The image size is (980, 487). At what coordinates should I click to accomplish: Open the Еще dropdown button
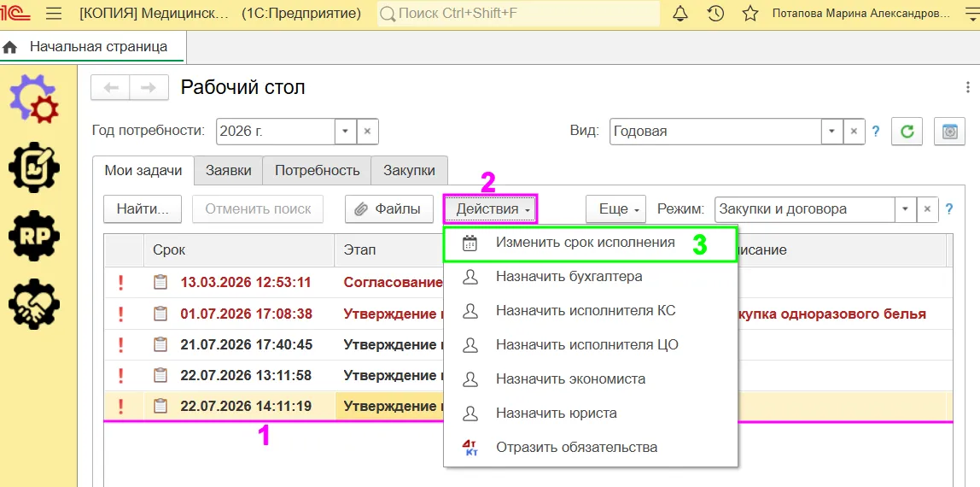tap(615, 208)
